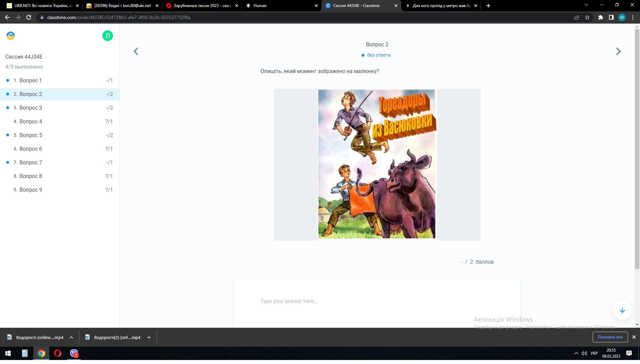Click the Classtime logo icon
The width and height of the screenshot is (640, 364).
tap(11, 36)
